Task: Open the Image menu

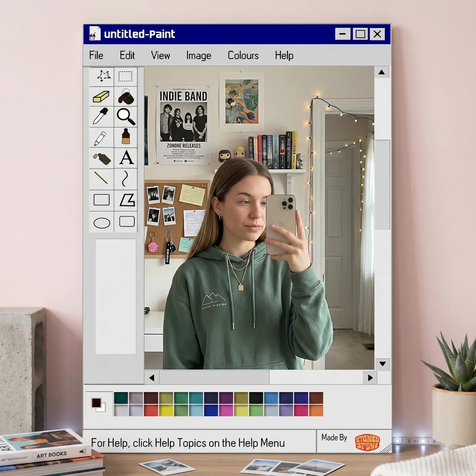Action: pos(199,56)
